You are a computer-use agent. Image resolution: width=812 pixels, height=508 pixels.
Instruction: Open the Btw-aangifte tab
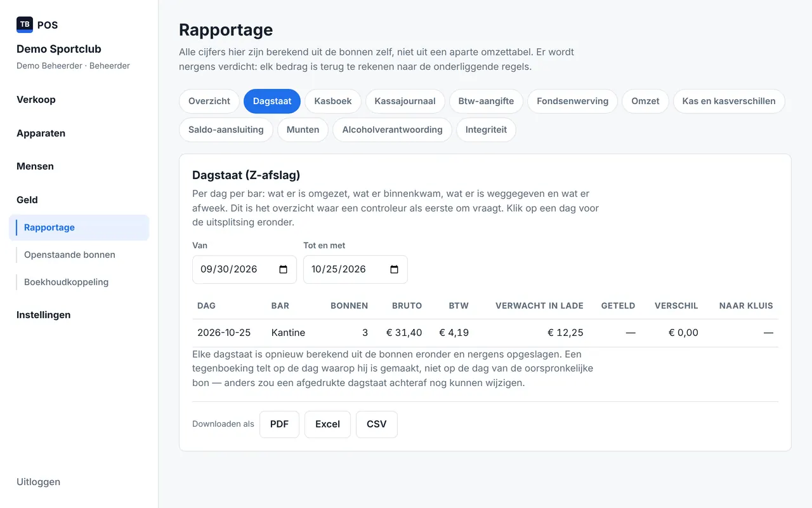pyautogui.click(x=486, y=101)
